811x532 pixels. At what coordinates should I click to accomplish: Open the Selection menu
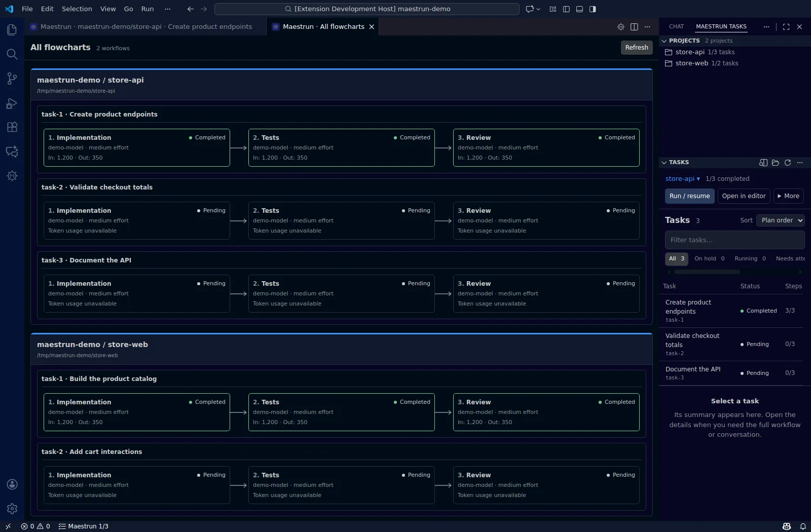pos(77,9)
